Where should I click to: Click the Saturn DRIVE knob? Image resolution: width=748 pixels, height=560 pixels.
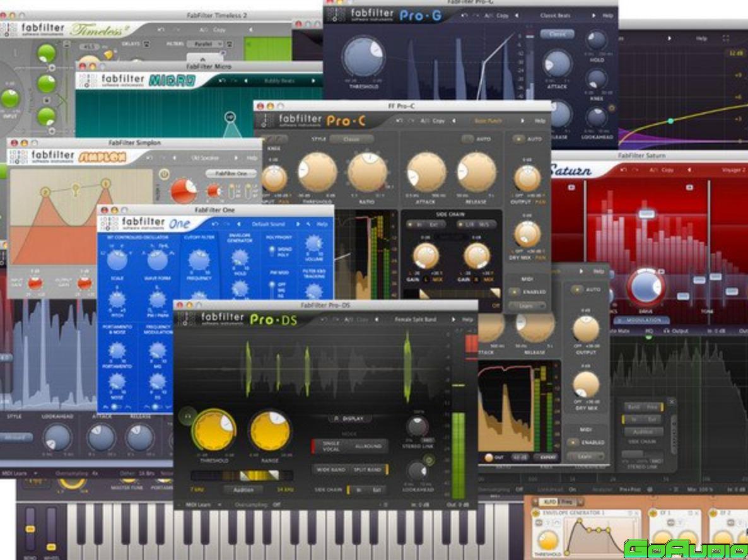(x=645, y=288)
